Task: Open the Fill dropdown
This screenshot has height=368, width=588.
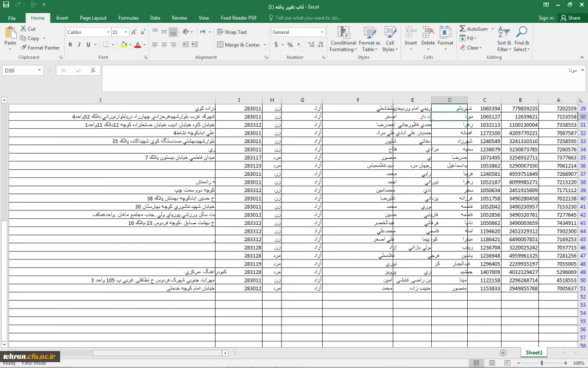Action: [468, 39]
